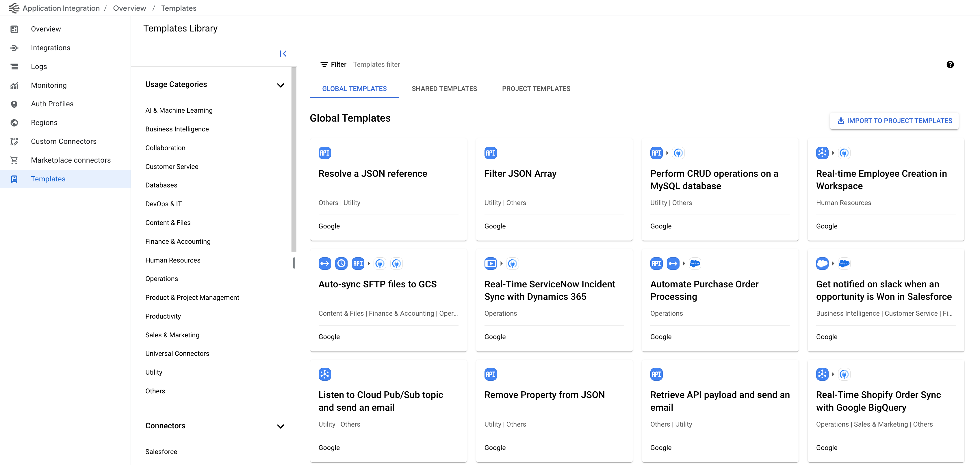Click the Pub/Sub icon on Listen to Cloud topic
980x465 pixels.
(x=325, y=374)
